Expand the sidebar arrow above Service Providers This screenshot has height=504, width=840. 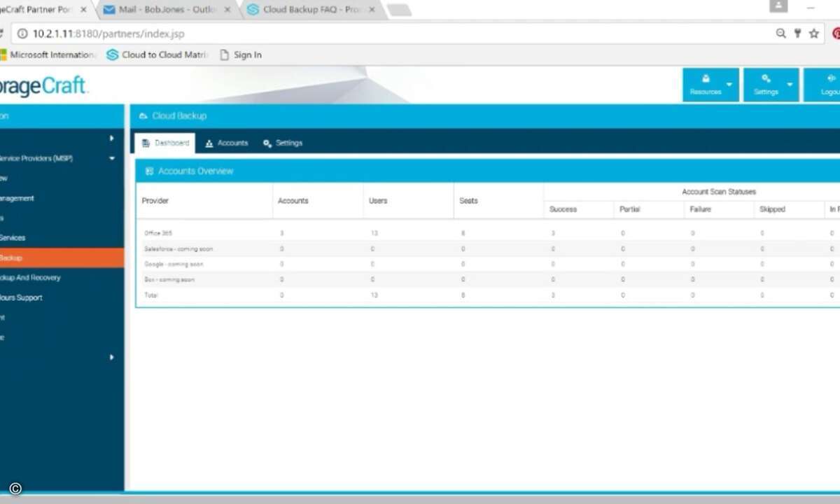pos(112,139)
